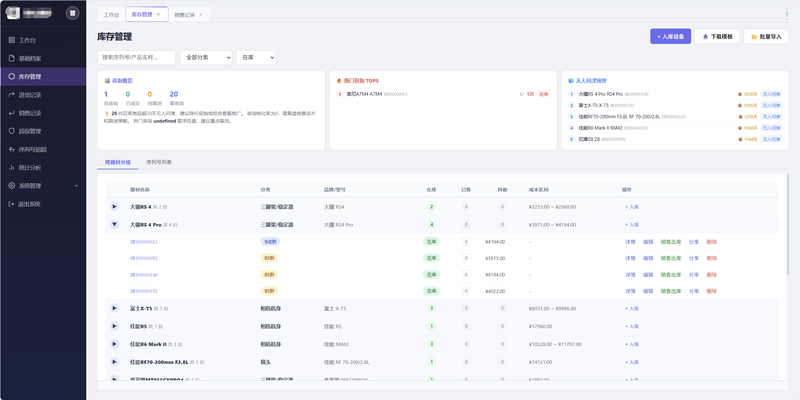This screenshot has height=400, width=800.
Task: Collapse the 大疆RS 4 Pro row arrow
Action: 114,224
